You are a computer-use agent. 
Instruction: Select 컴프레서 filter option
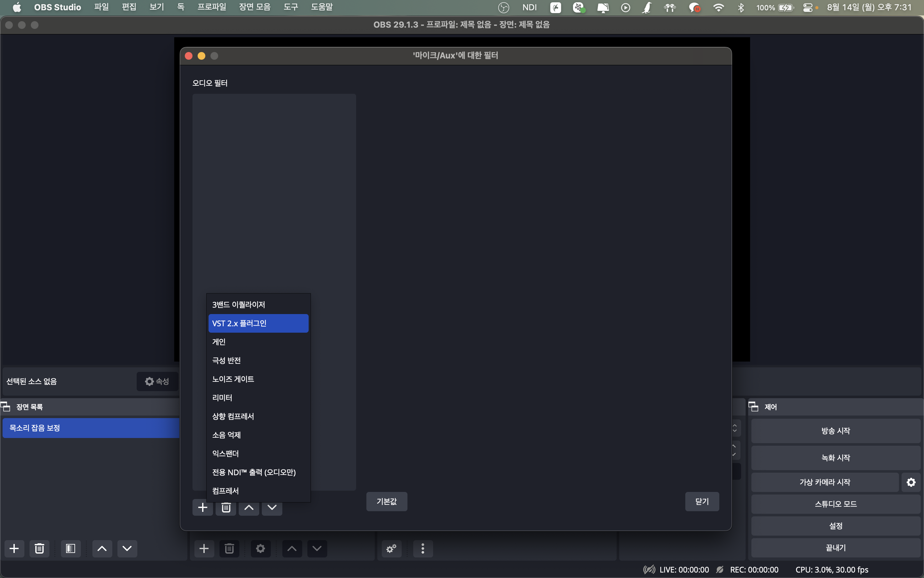[259, 491]
